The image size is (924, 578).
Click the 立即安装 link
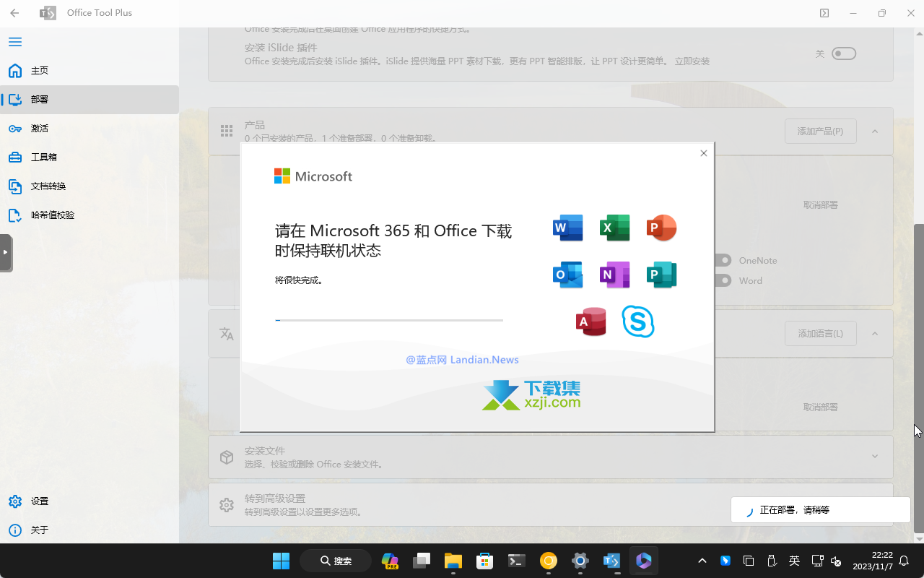692,61
